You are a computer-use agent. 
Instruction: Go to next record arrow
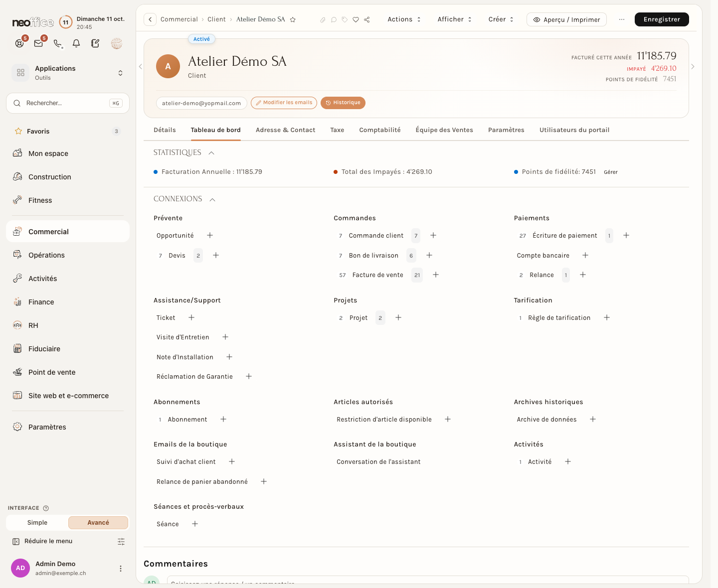(693, 66)
